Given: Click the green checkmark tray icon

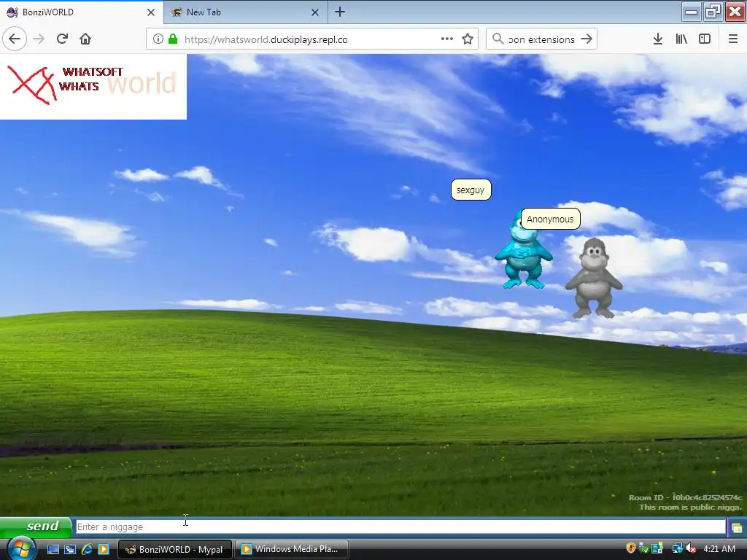Looking at the screenshot, I should 643,548.
